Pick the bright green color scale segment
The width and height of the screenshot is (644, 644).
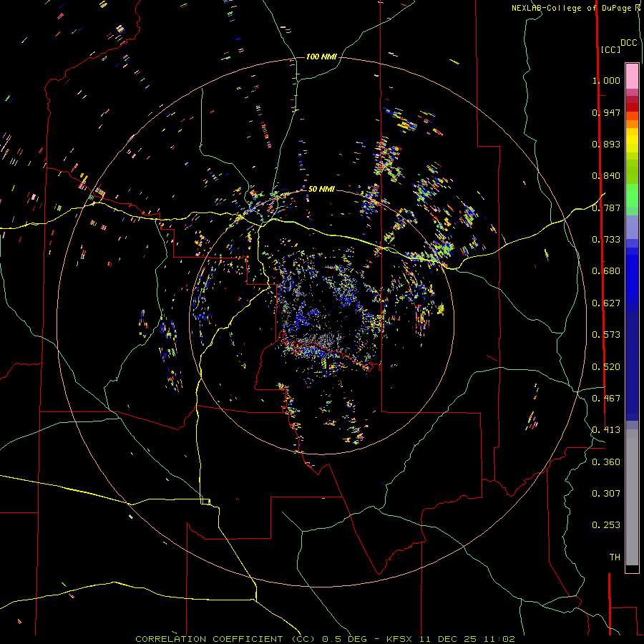coord(632,195)
